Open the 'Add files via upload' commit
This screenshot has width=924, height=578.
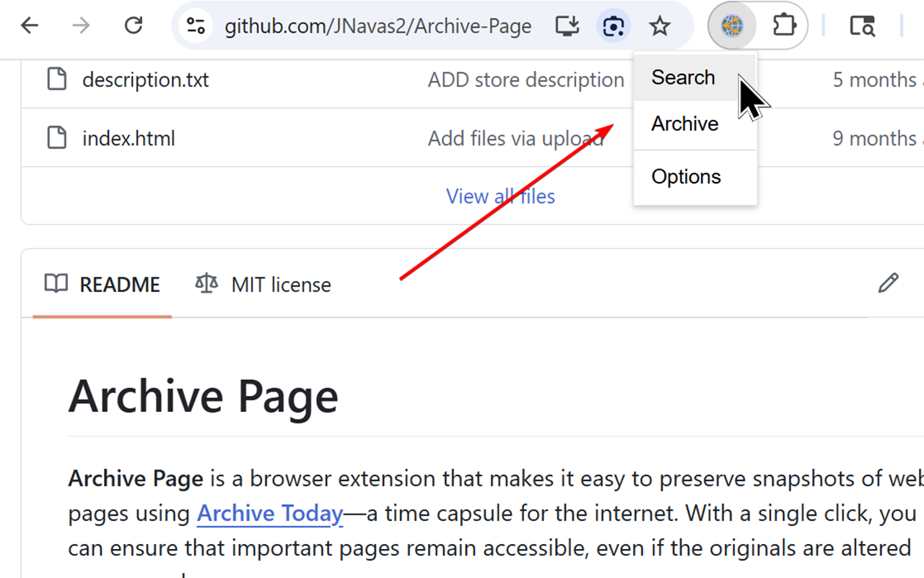[x=515, y=138]
